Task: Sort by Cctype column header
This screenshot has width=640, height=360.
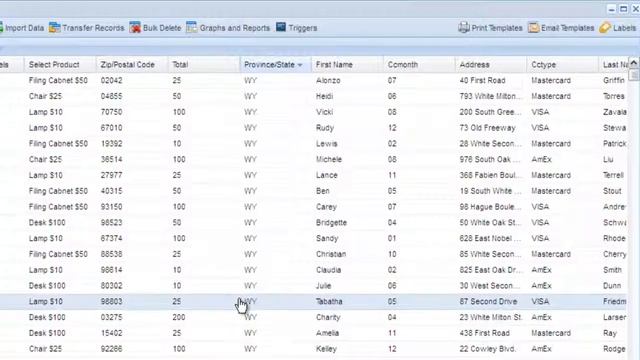Action: (543, 65)
